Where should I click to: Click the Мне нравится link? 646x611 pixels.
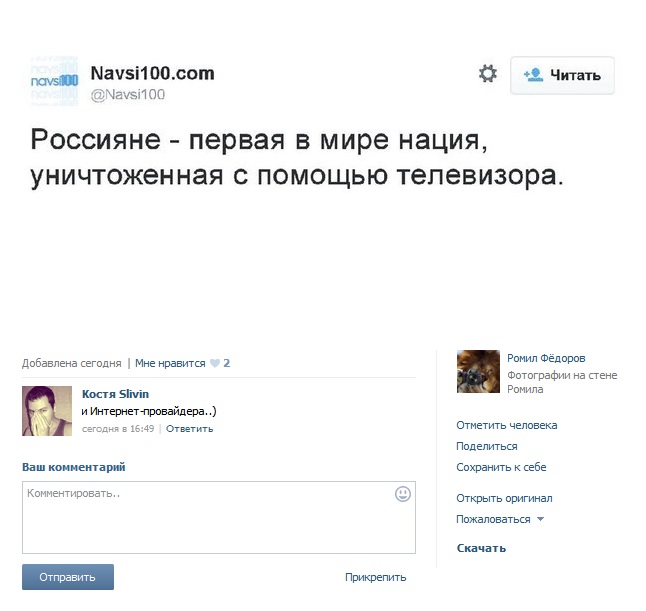(x=170, y=363)
